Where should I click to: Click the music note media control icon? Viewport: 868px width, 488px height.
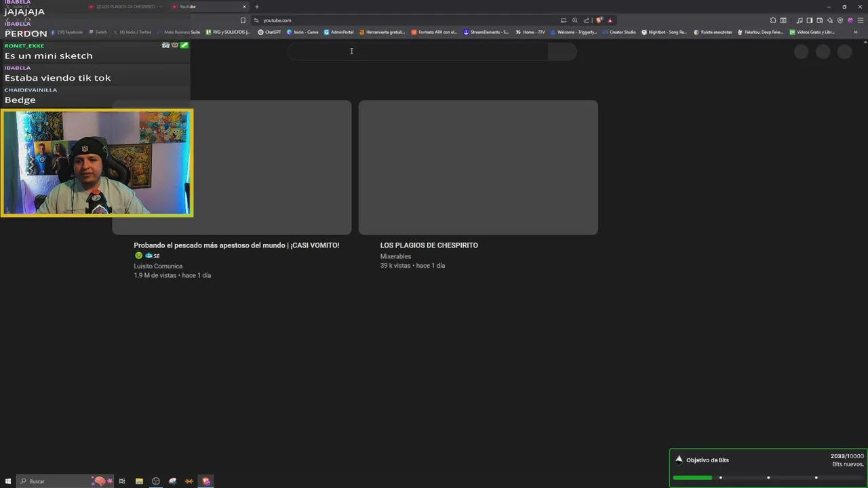pyautogui.click(x=800, y=20)
